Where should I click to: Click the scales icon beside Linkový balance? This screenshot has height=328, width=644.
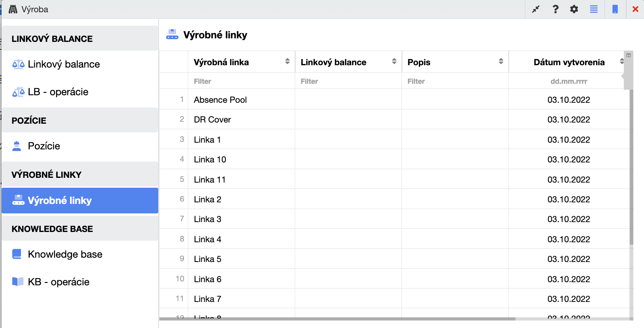pos(18,64)
